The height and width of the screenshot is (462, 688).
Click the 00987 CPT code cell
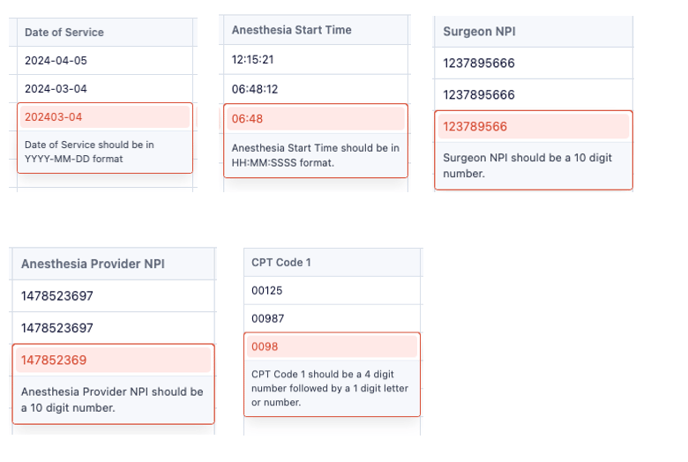[332, 319]
